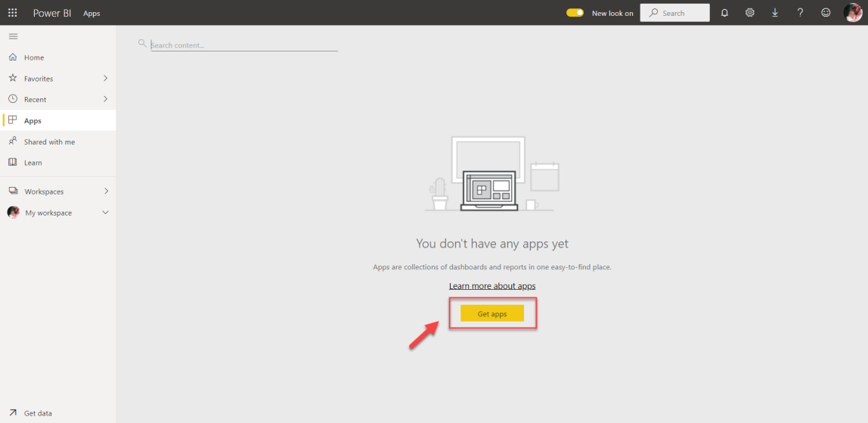Open the notifications bell
Viewport: 868px width, 423px height.
724,13
